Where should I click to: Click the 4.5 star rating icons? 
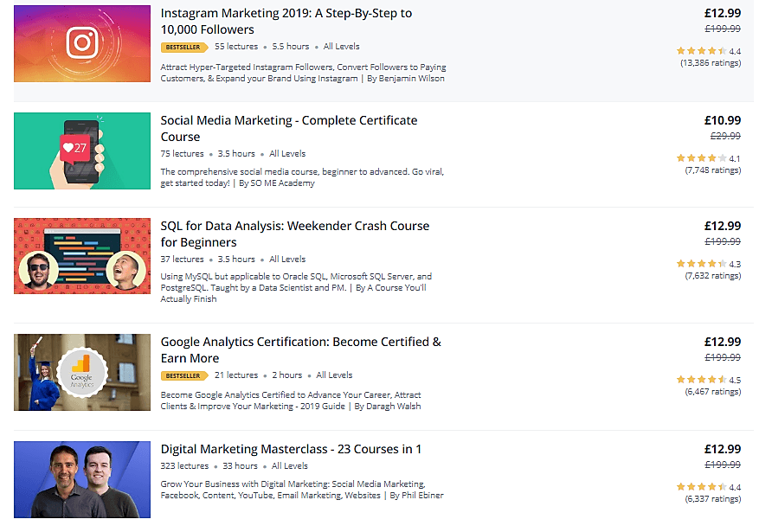(x=701, y=380)
